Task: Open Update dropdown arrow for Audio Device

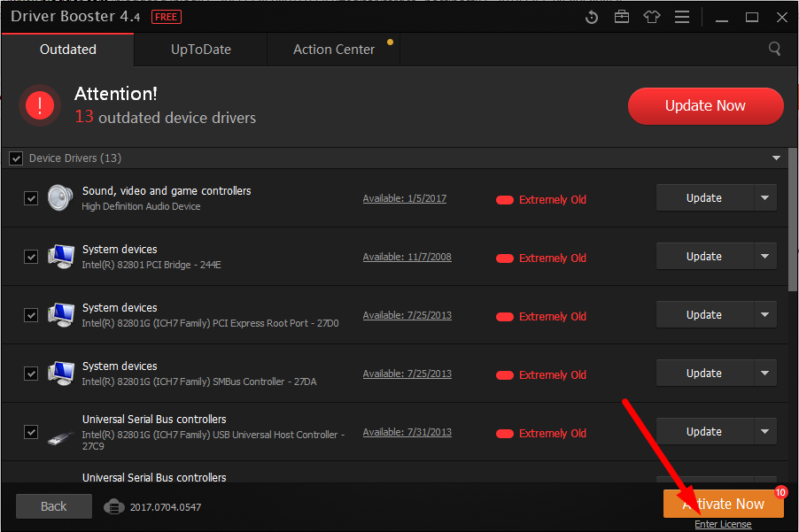Action: tap(764, 197)
